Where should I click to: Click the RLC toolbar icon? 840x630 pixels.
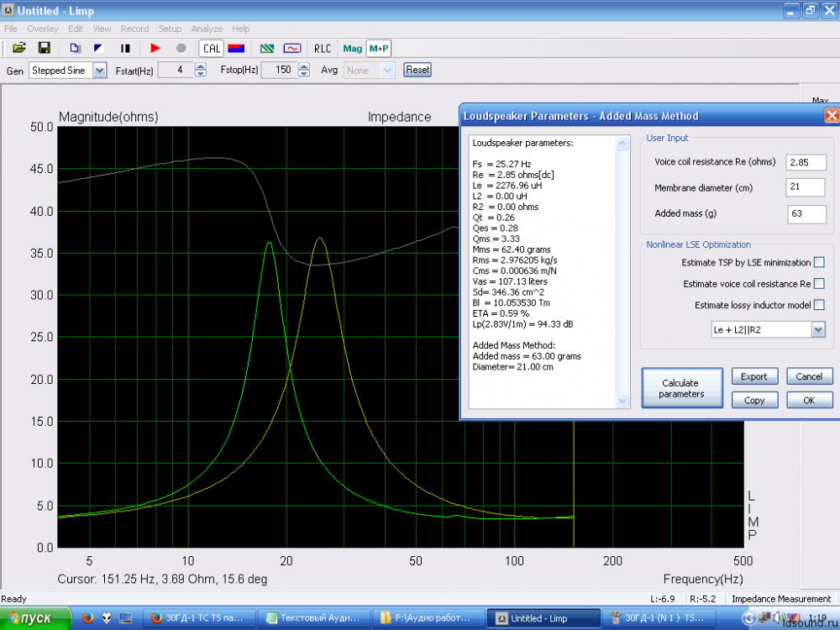coord(323,48)
